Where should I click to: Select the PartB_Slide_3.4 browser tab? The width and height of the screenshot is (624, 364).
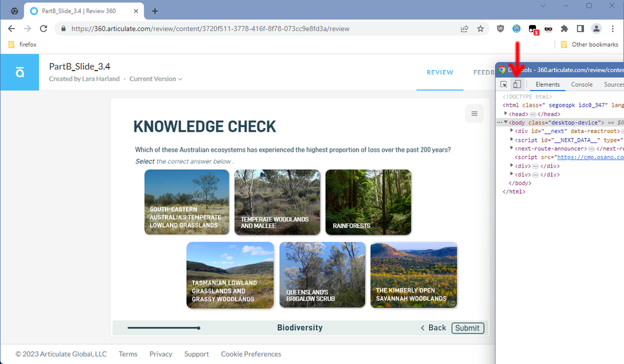coord(83,11)
